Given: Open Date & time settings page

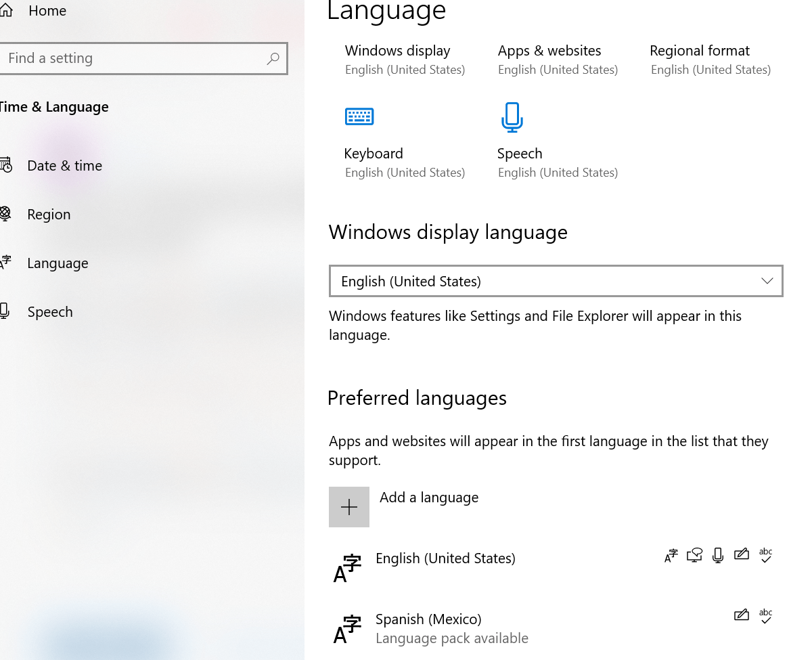Looking at the screenshot, I should pyautogui.click(x=64, y=166).
